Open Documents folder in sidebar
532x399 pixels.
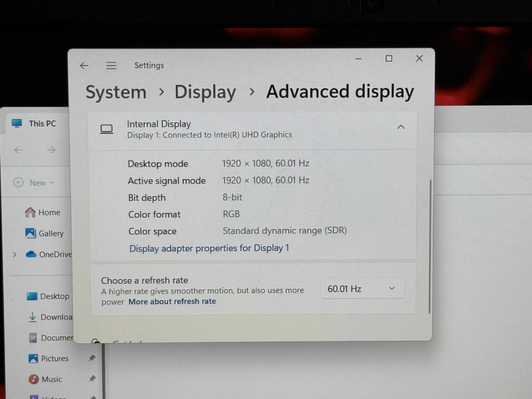(x=57, y=338)
